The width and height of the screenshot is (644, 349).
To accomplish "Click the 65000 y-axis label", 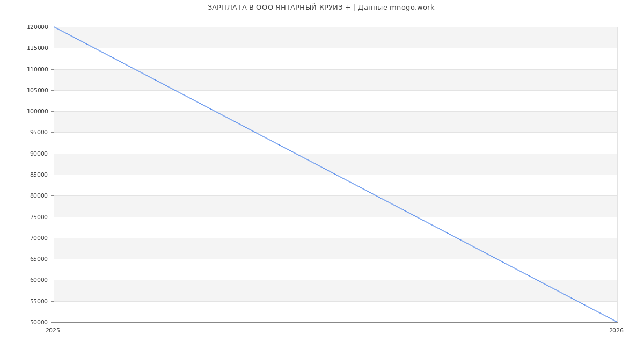I will pos(39,259).
